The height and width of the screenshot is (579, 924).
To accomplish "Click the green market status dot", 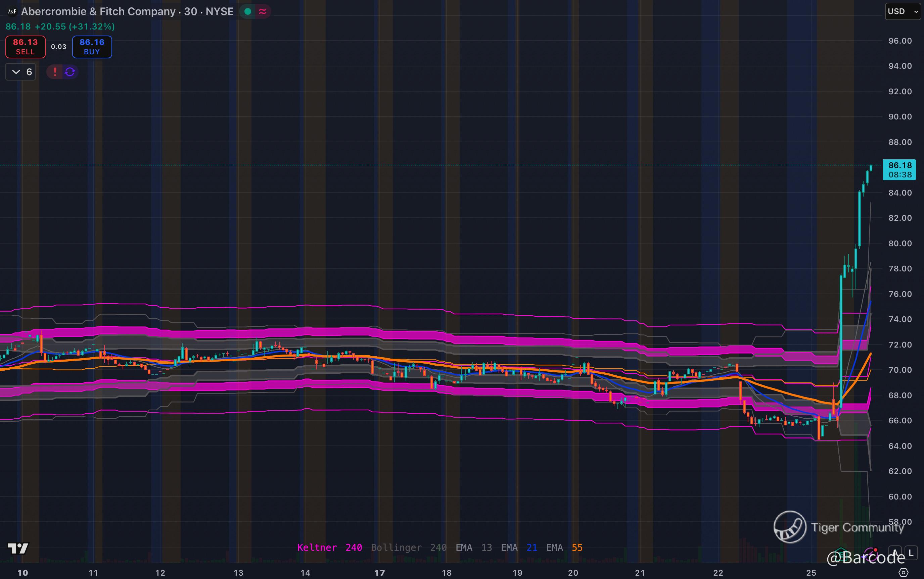I will [247, 11].
